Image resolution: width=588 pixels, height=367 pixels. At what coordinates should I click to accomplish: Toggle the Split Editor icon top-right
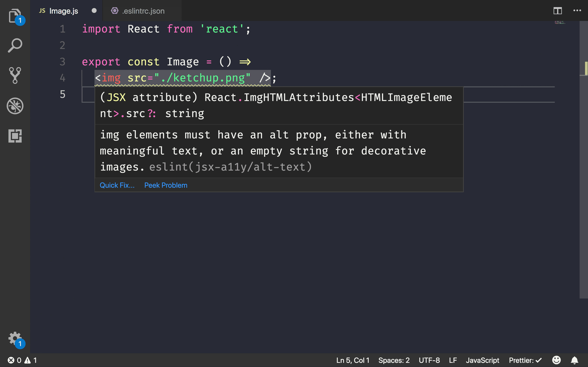click(558, 10)
